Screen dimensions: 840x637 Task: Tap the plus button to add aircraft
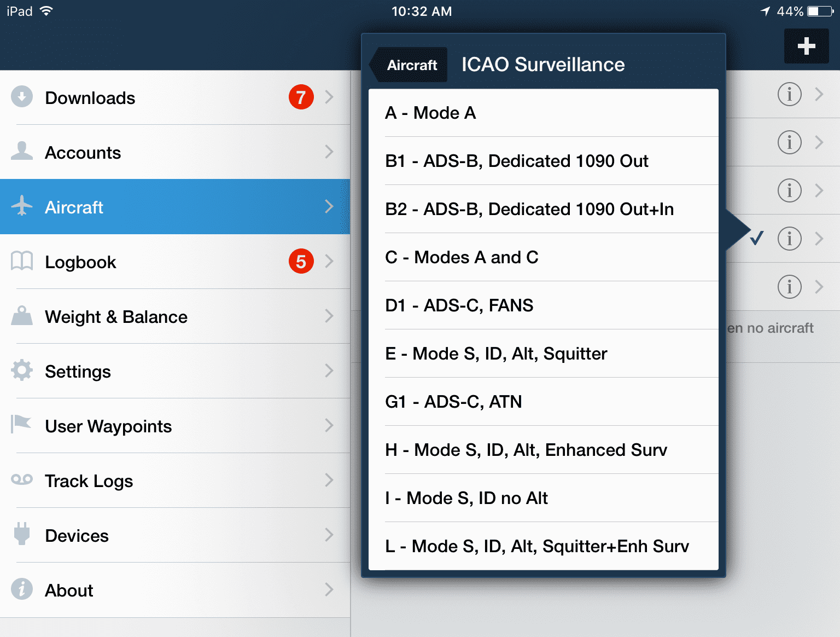(x=806, y=46)
